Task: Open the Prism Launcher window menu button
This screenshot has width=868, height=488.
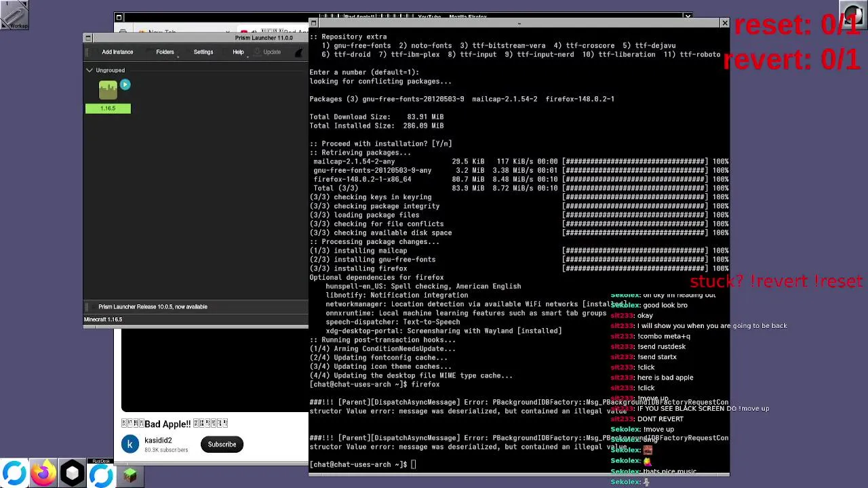Action: click(87, 38)
